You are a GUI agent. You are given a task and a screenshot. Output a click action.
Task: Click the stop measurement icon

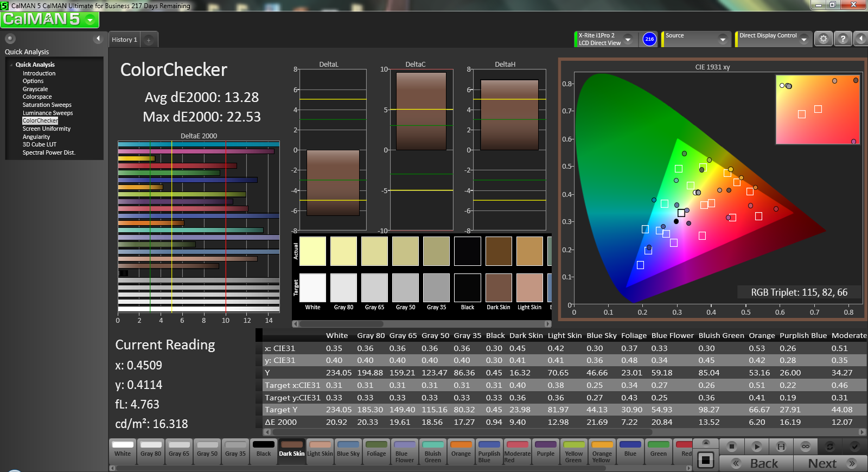(x=731, y=447)
